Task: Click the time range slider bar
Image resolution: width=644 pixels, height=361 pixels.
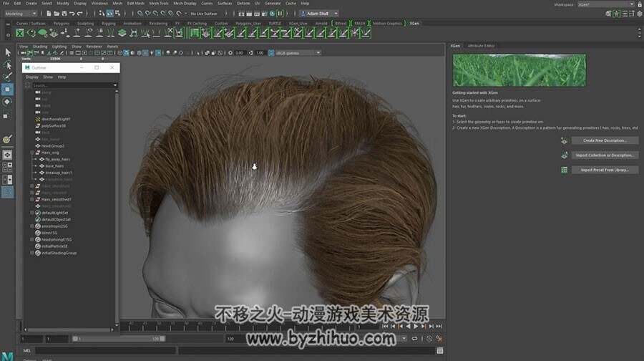Action: (119, 339)
